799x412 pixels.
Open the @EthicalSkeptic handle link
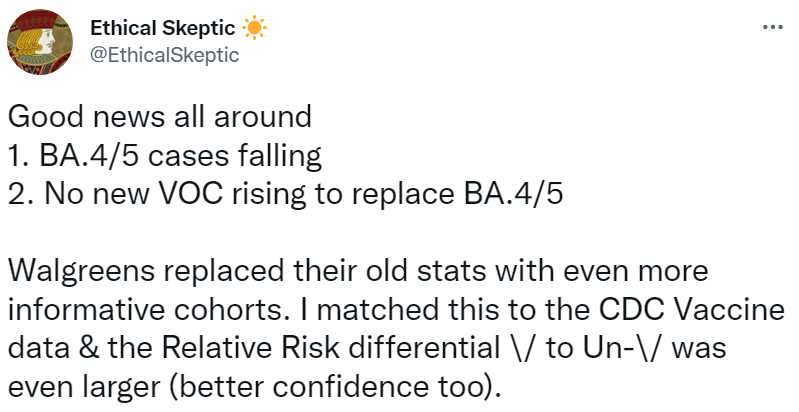click(165, 55)
